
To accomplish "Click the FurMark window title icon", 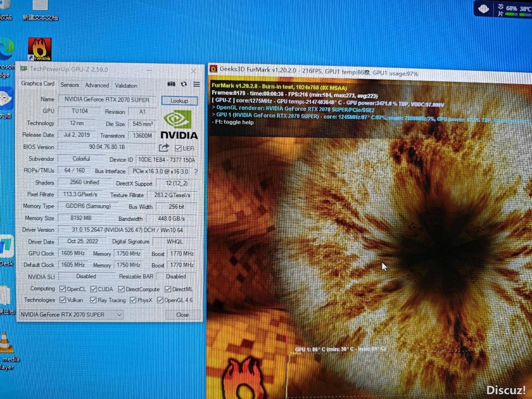I will (x=214, y=68).
